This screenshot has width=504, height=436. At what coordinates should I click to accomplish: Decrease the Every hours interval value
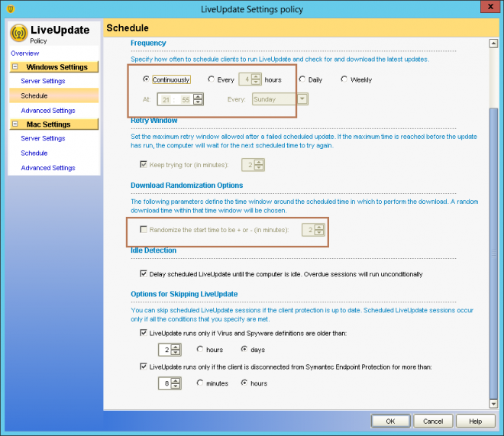pos(256,82)
